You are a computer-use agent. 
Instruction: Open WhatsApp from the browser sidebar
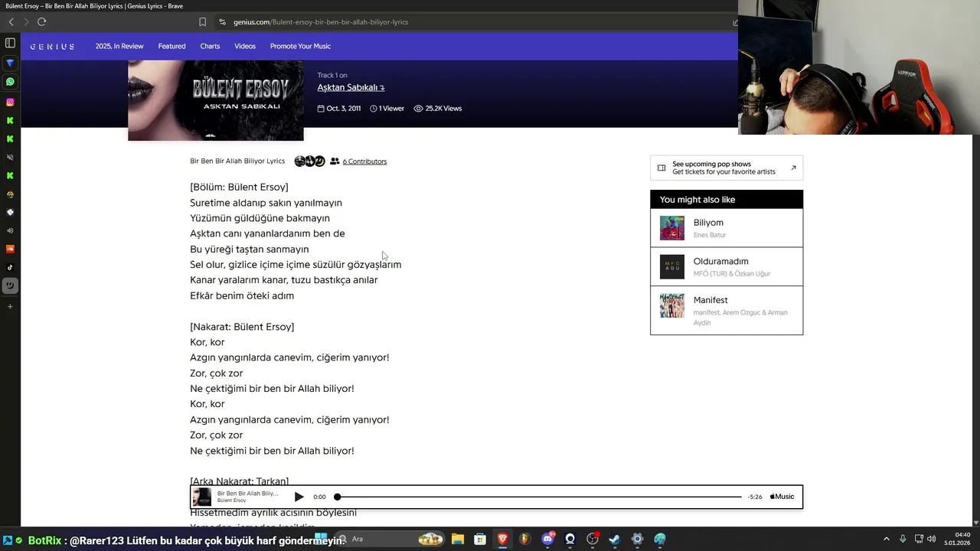click(10, 81)
